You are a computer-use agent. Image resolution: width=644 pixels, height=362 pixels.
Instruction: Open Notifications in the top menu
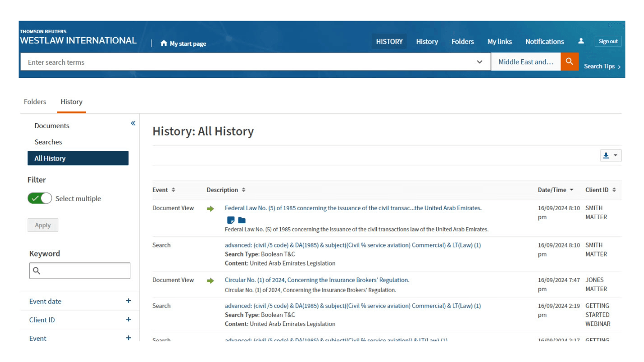[x=544, y=42]
